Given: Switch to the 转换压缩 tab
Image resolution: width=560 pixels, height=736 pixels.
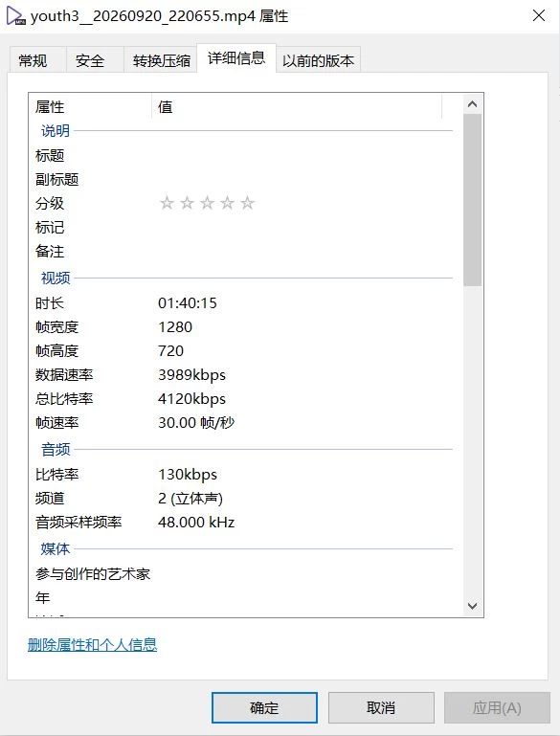Looking at the screenshot, I should [161, 60].
